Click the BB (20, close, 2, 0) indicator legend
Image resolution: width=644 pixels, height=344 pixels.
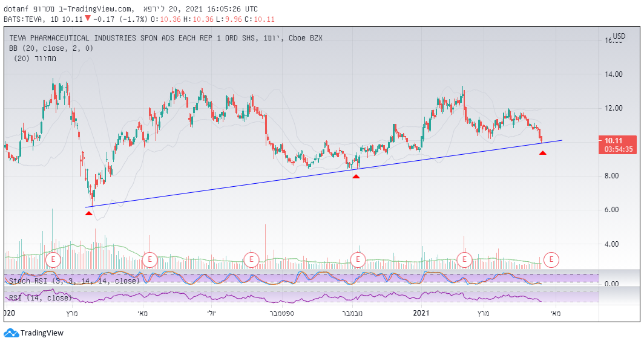pyautogui.click(x=51, y=48)
